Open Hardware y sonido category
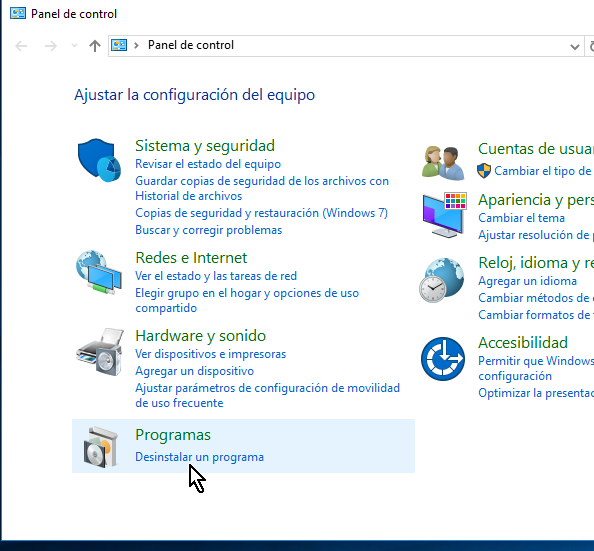594x551 pixels. pos(200,336)
